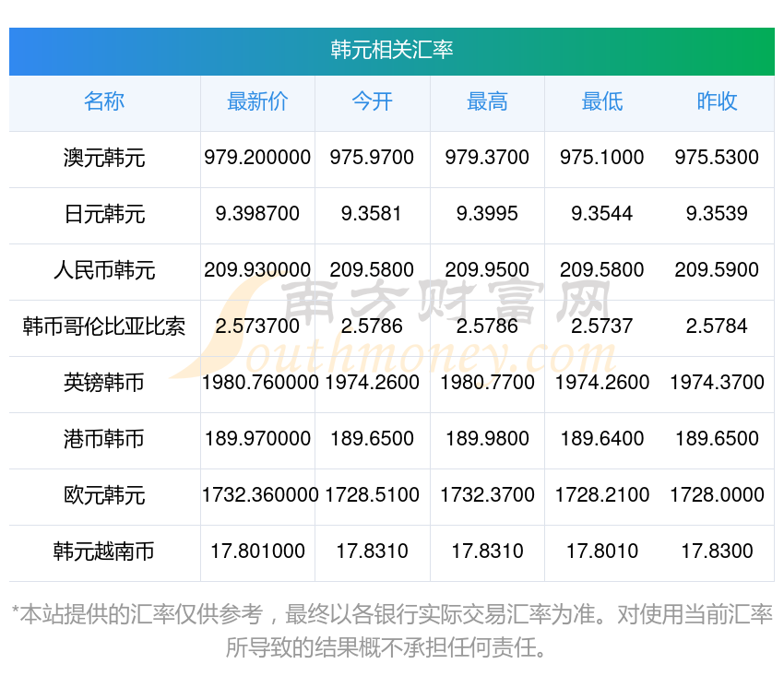784x676 pixels.
Task: Select the 昨收 column header
Action: (717, 101)
